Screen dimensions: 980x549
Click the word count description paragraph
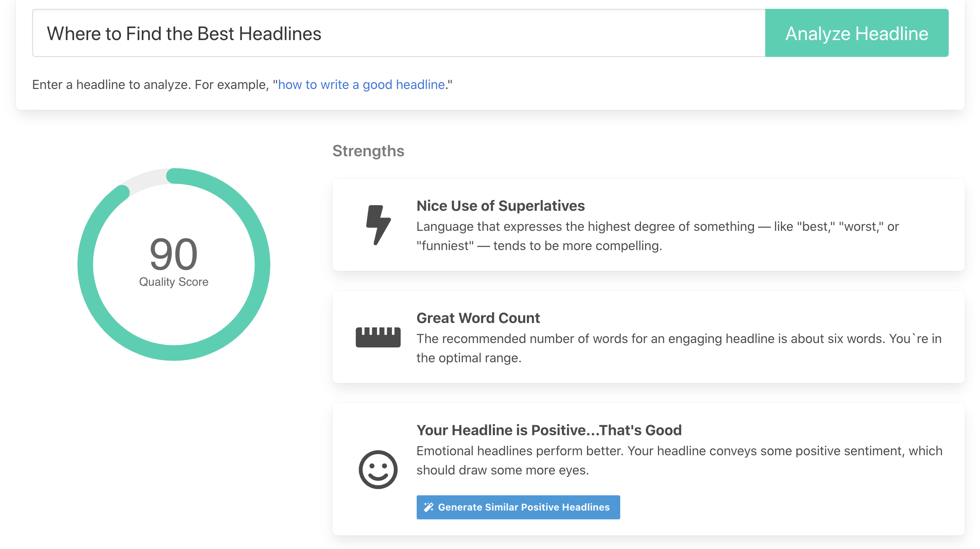tap(679, 348)
